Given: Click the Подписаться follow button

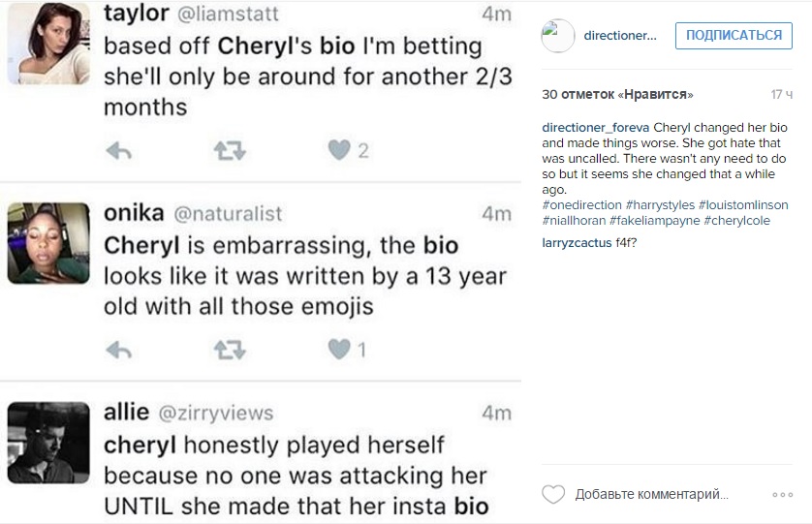Looking at the screenshot, I should tap(734, 36).
